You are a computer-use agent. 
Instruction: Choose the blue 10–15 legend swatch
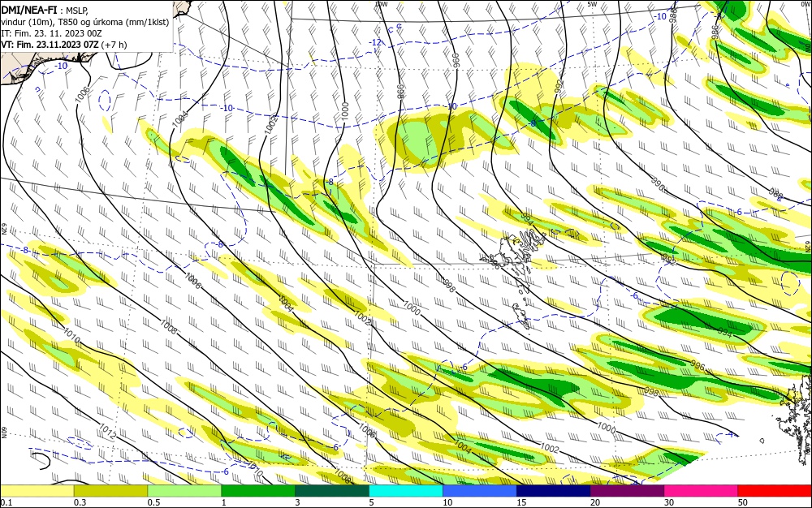[x=480, y=491]
